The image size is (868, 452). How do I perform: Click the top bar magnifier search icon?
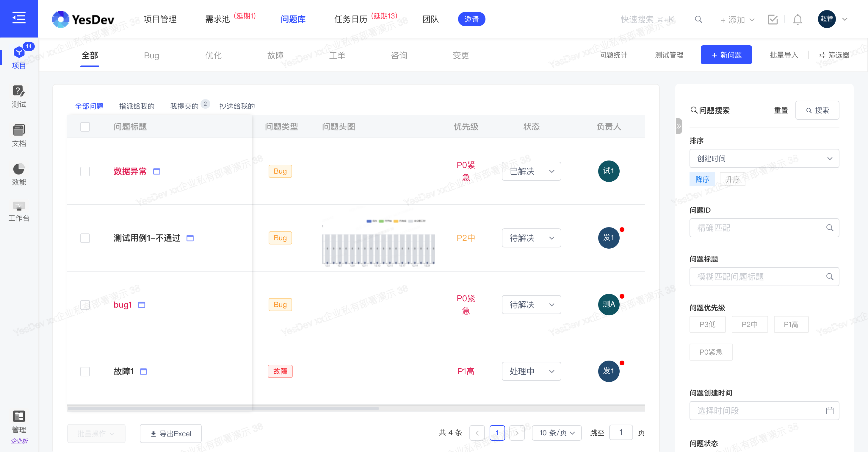pos(698,20)
